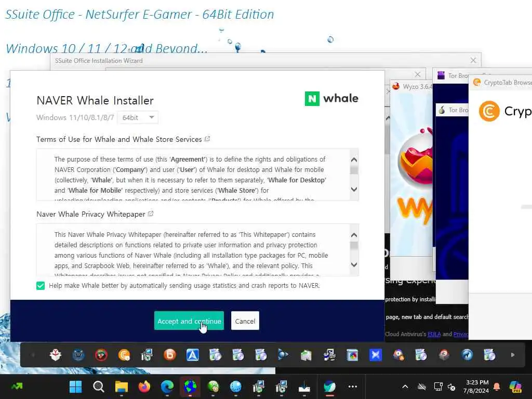This screenshot has width=532, height=399.
Task: Launch the red box icon in dock
Action: pos(55,355)
